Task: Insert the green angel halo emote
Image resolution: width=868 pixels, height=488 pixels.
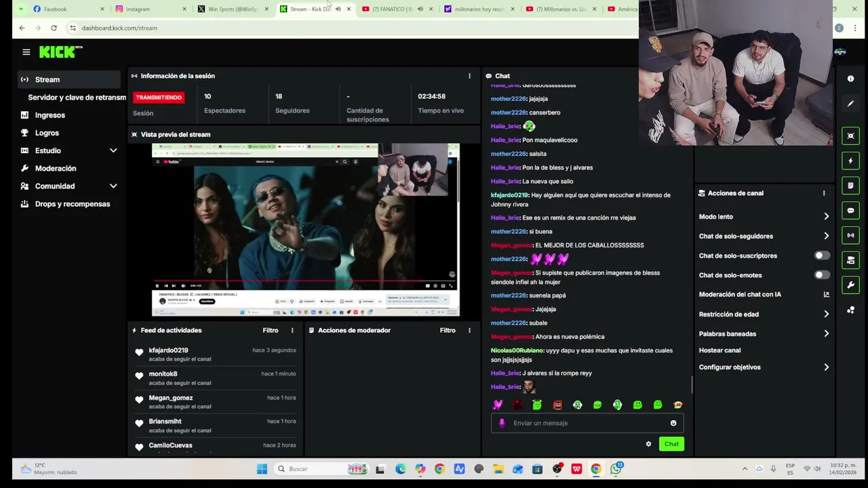Action: (x=537, y=405)
